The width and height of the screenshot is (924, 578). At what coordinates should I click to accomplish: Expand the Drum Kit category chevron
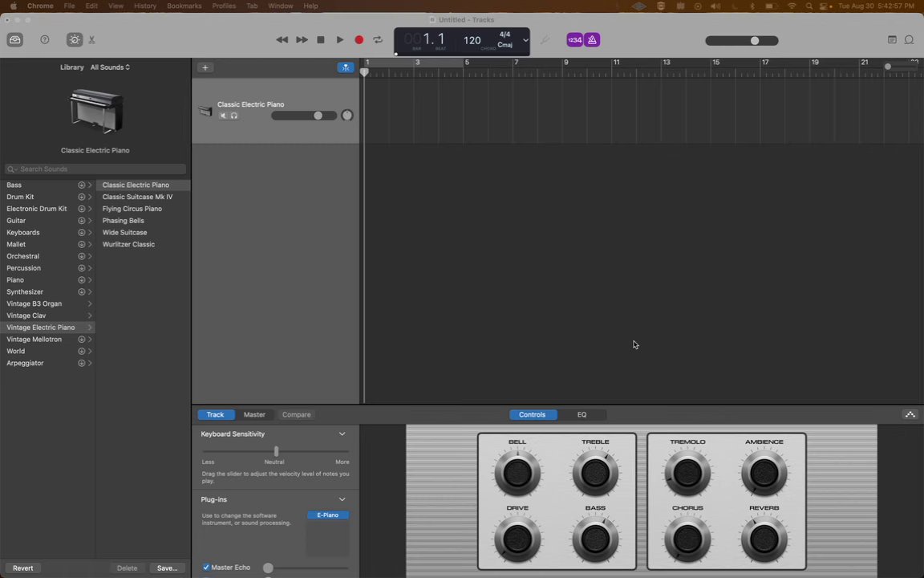pos(90,197)
